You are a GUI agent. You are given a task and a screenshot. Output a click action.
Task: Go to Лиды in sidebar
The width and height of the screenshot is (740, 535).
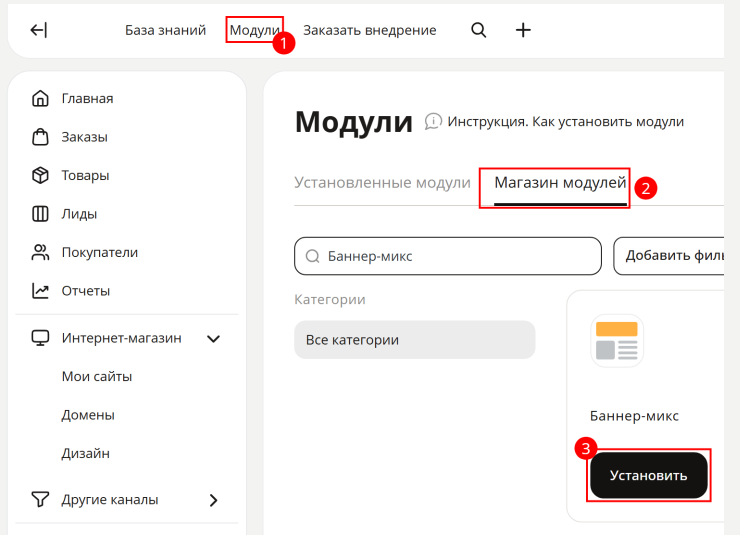point(79,214)
